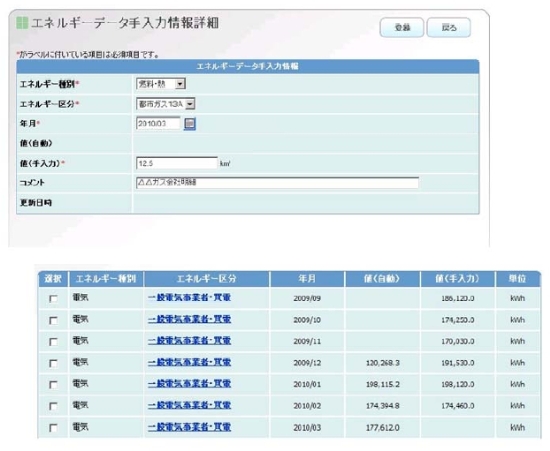Click into the コメント text field

[x=277, y=182]
